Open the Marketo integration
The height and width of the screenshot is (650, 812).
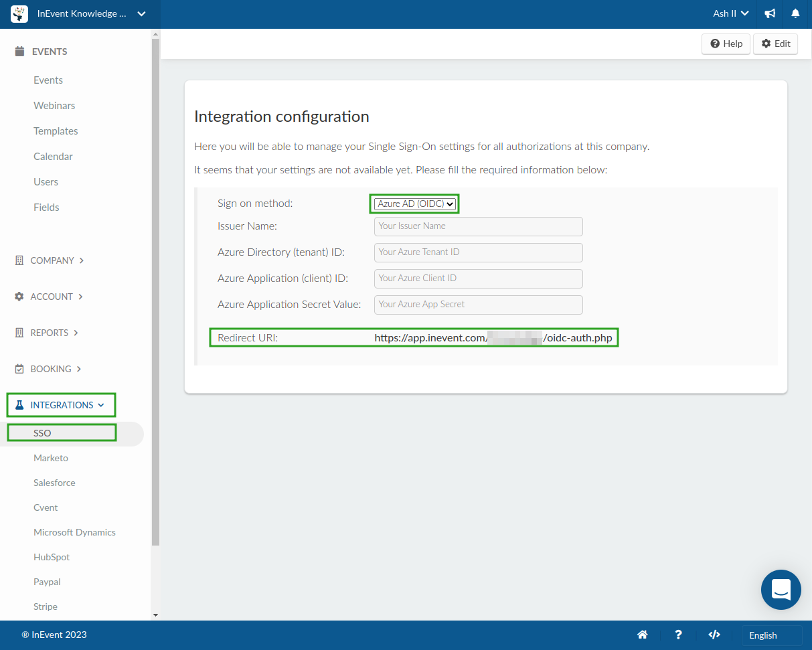(51, 458)
